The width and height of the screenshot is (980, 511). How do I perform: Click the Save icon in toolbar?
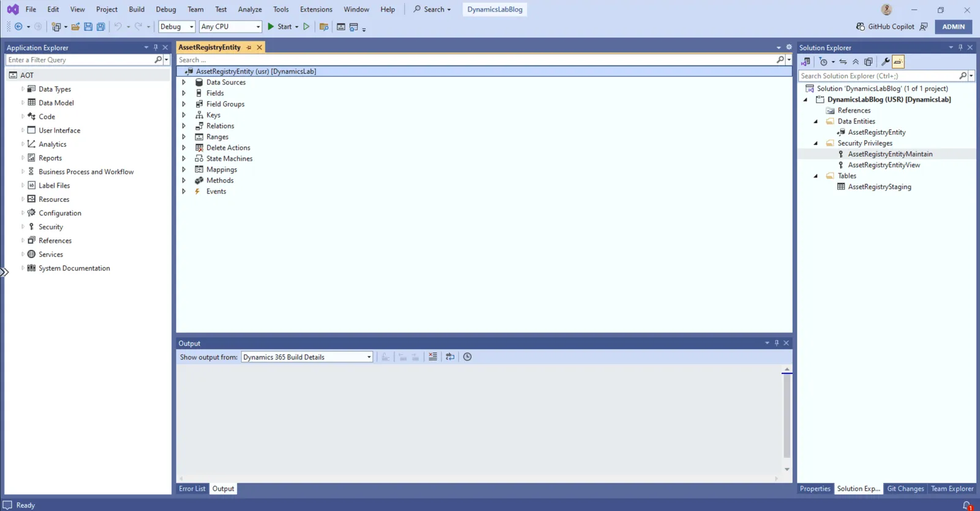pyautogui.click(x=88, y=27)
